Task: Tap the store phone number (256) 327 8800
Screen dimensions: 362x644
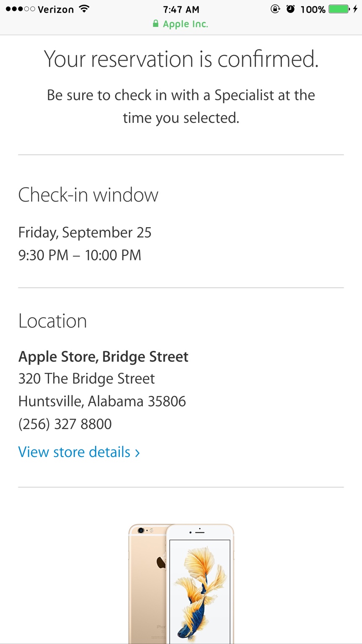Action: tap(65, 424)
